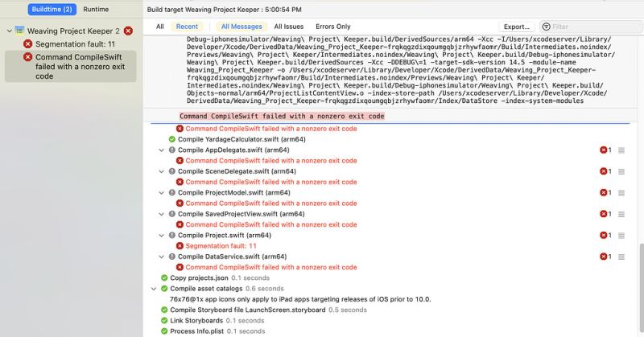
Task: Collapse Compile asset catalogs row
Action: pos(154,289)
